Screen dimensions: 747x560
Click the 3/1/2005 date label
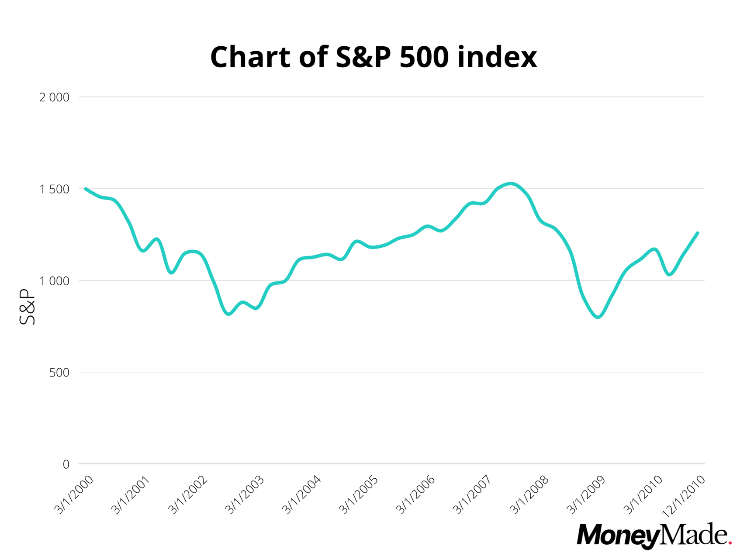coord(359,495)
